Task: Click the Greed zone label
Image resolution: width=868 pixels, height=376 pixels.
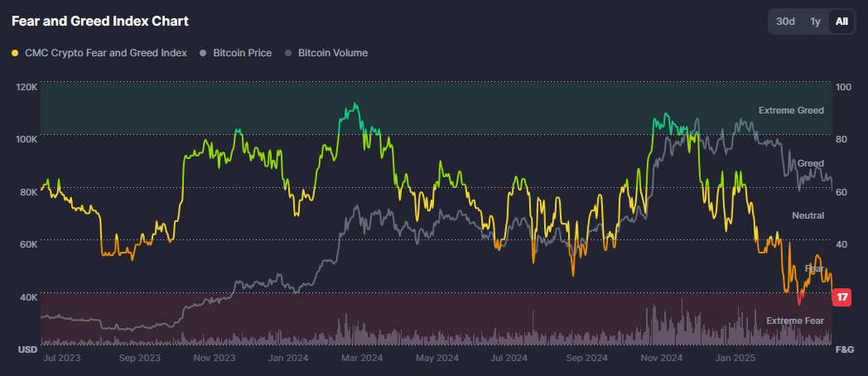Action: (x=810, y=163)
